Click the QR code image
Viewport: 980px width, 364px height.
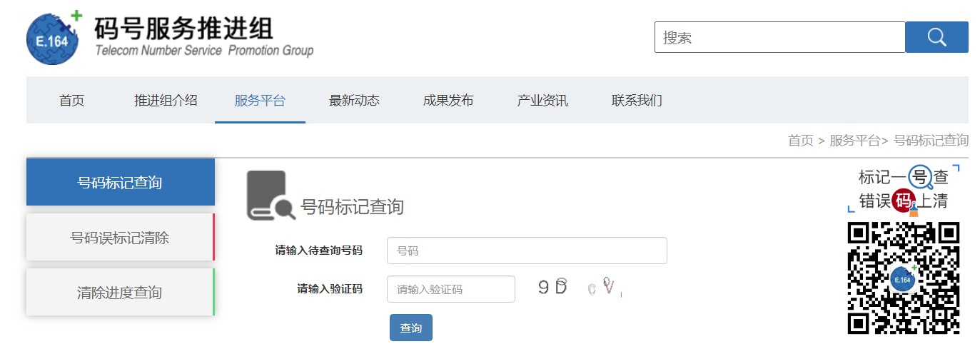coord(903,278)
